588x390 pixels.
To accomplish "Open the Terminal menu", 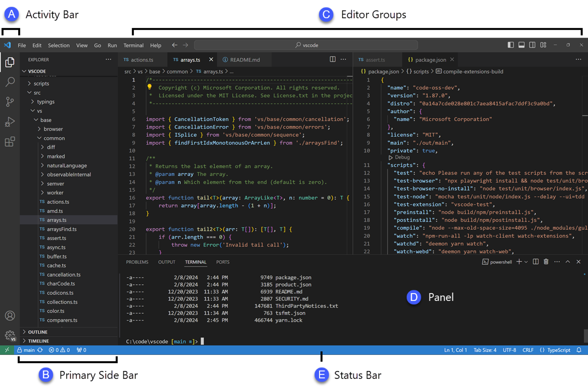I will (133, 45).
